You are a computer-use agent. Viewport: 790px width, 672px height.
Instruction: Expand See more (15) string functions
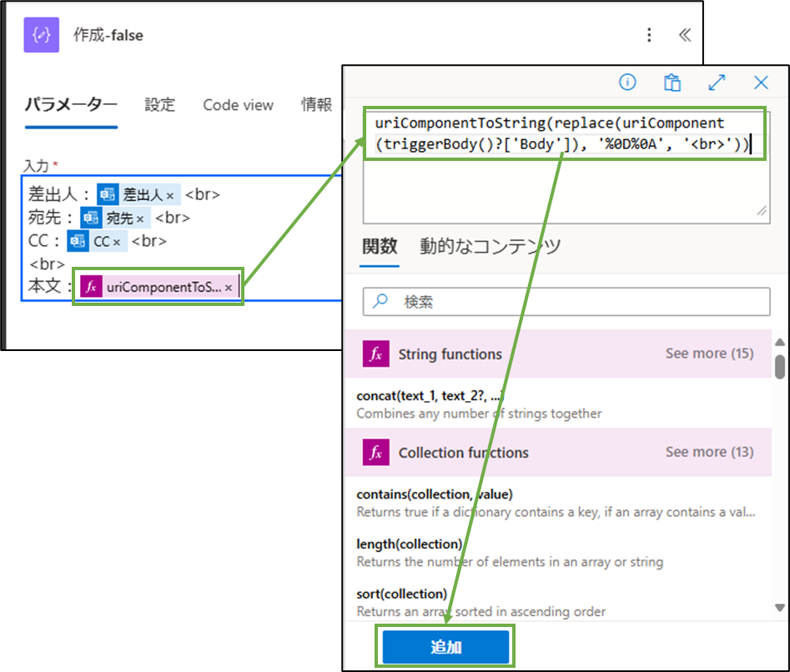click(709, 354)
